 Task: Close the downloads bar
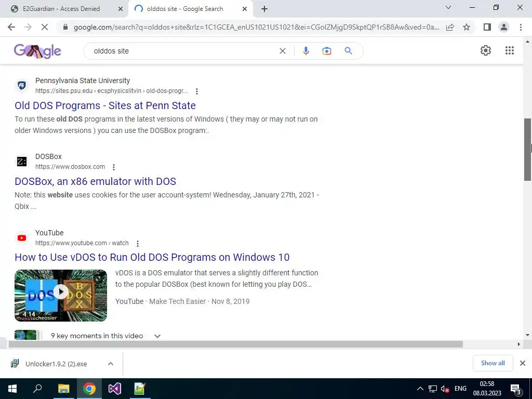tap(523, 363)
